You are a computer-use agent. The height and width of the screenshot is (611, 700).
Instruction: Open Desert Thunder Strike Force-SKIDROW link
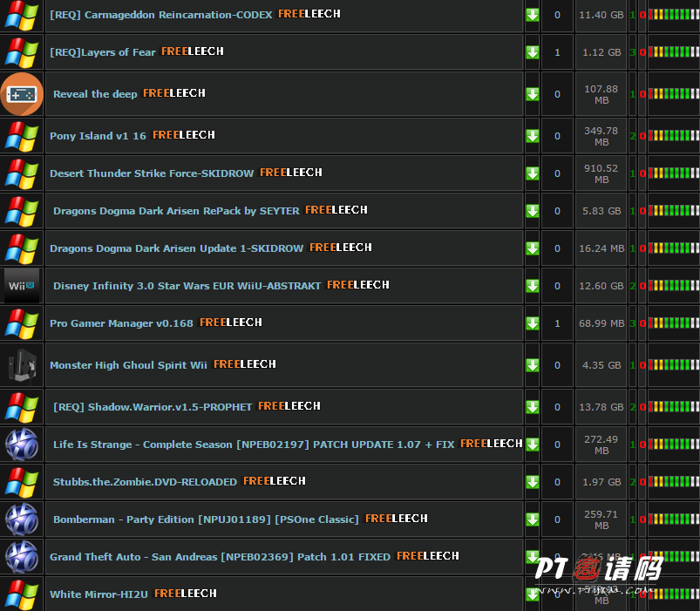(x=152, y=173)
